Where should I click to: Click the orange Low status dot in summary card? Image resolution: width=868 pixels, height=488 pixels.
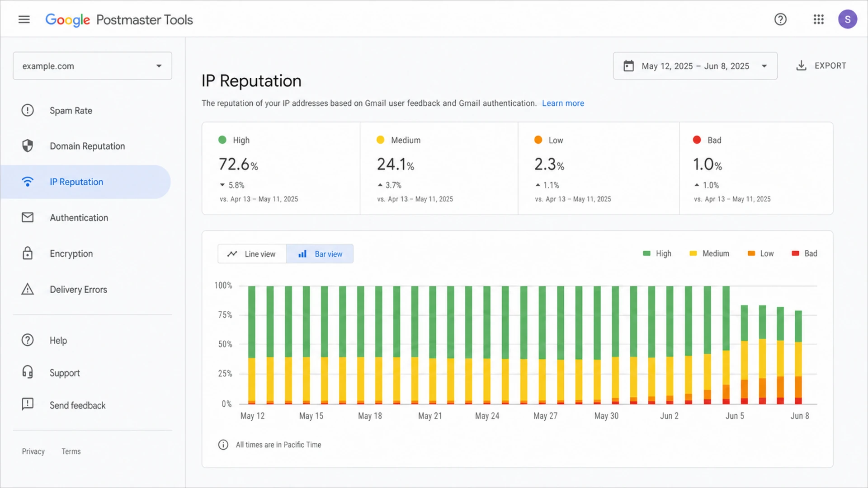point(538,140)
